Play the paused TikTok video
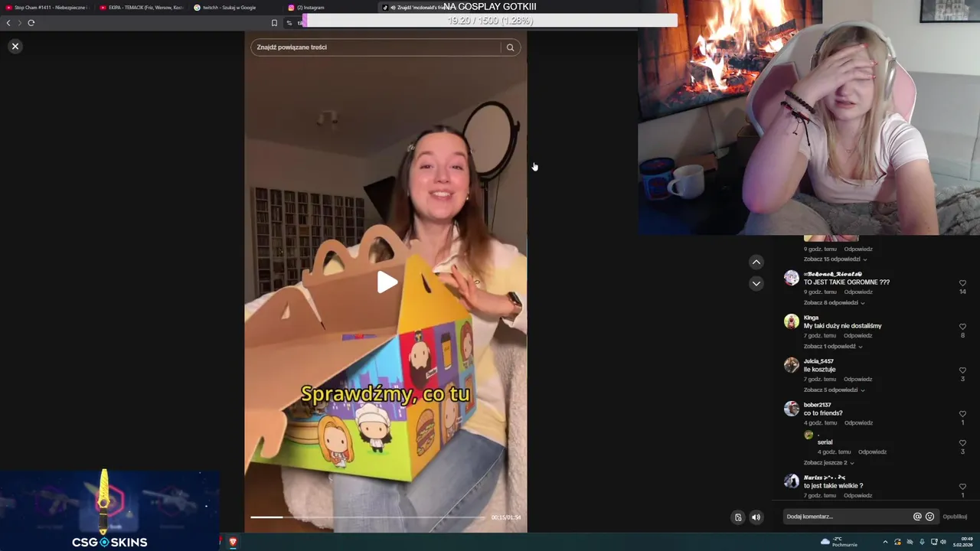Screen dimensions: 980x551 (x=387, y=282)
